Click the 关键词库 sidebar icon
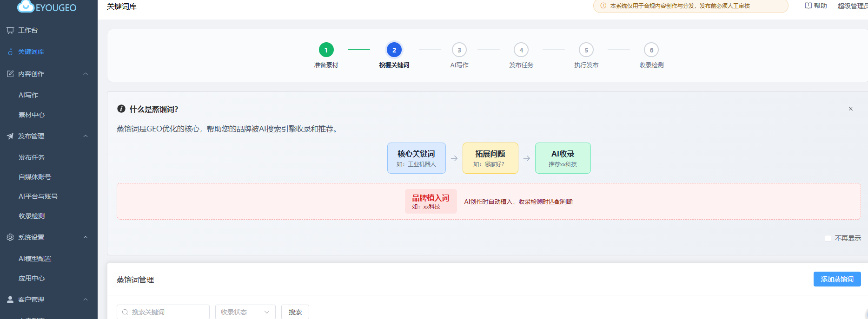The image size is (868, 319). coord(10,52)
